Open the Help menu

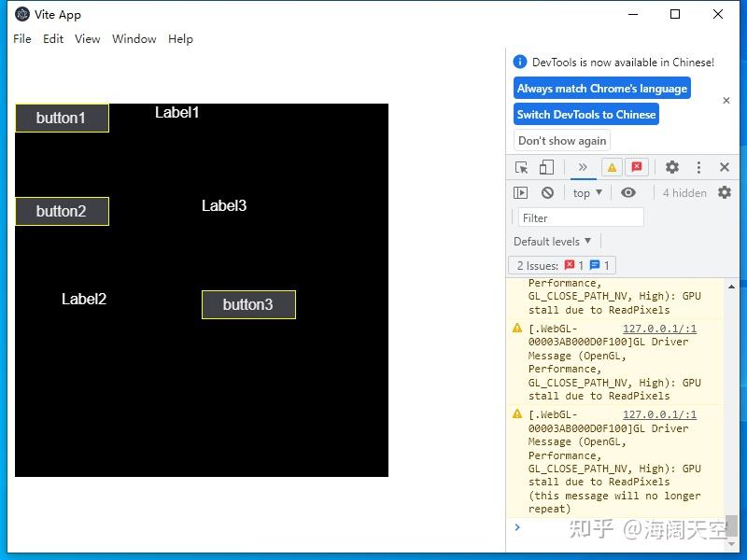tap(180, 39)
